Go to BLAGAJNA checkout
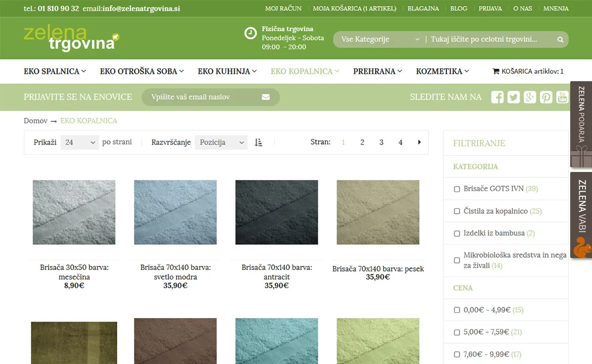Image resolution: width=592 pixels, height=364 pixels. point(423,8)
